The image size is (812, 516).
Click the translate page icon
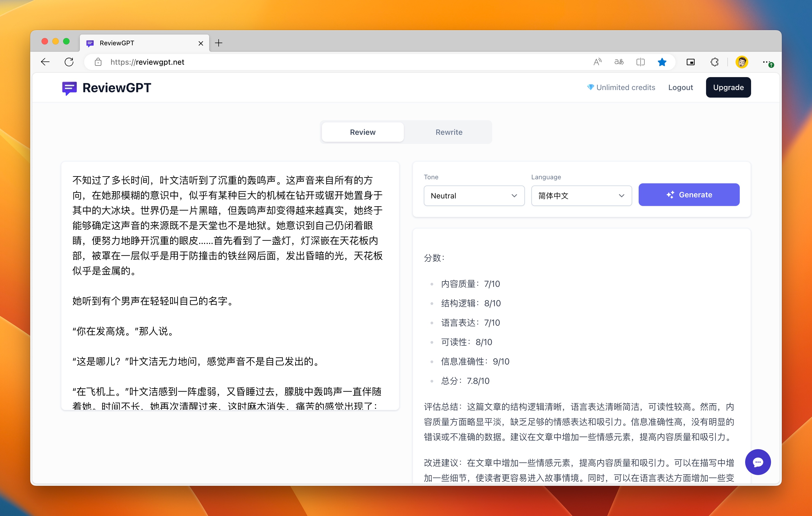click(619, 62)
